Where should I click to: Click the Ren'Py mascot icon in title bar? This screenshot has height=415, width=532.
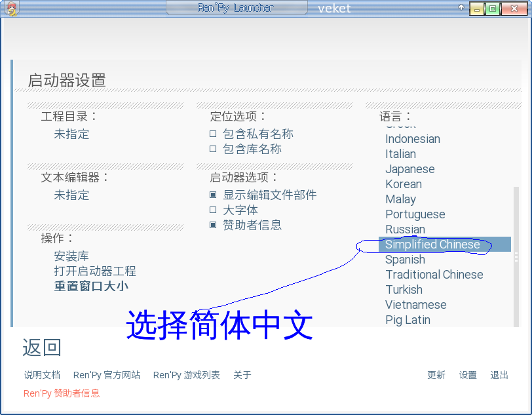(x=11, y=9)
